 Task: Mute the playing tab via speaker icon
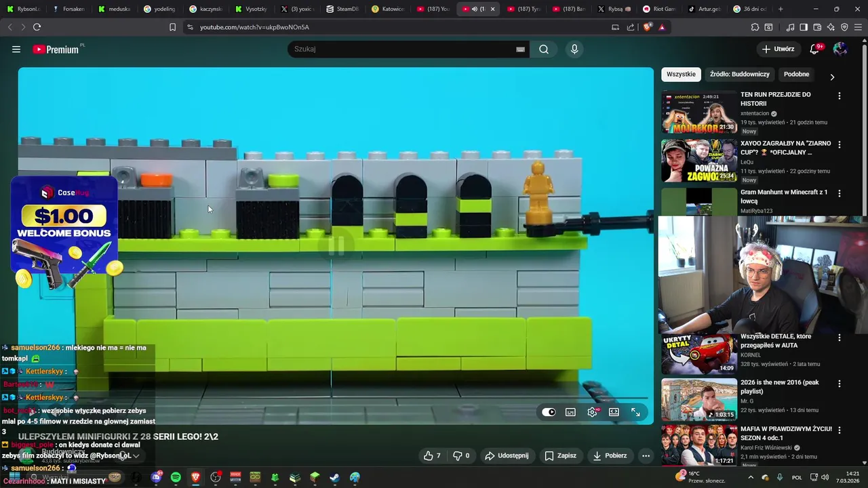coord(474,9)
